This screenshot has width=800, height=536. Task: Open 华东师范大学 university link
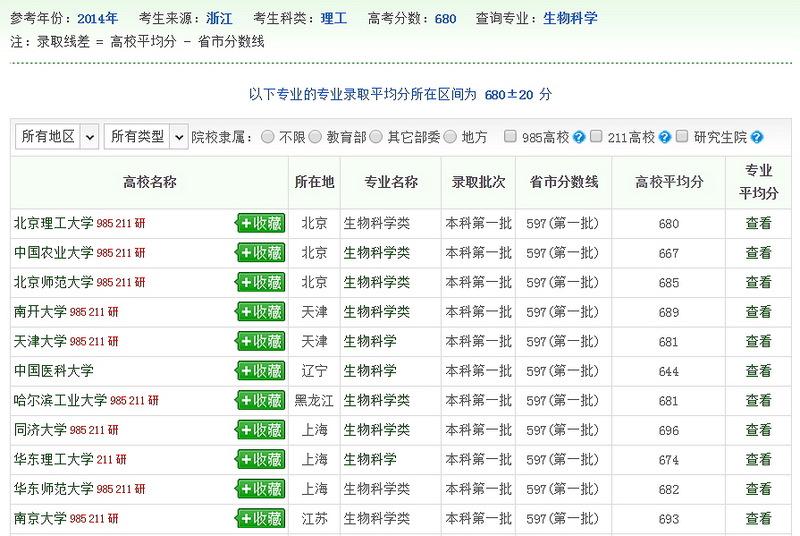(x=54, y=489)
